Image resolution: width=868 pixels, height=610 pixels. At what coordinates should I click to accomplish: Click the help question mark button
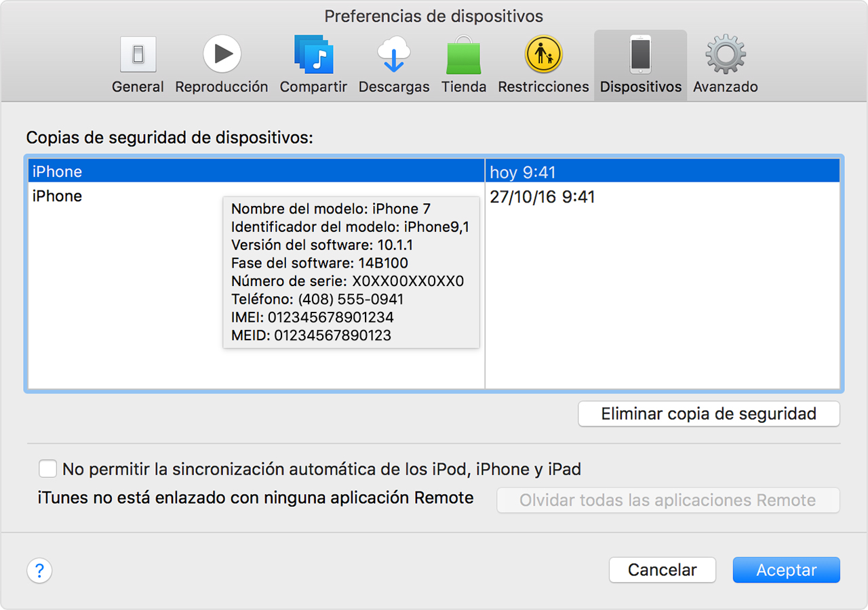point(39,570)
